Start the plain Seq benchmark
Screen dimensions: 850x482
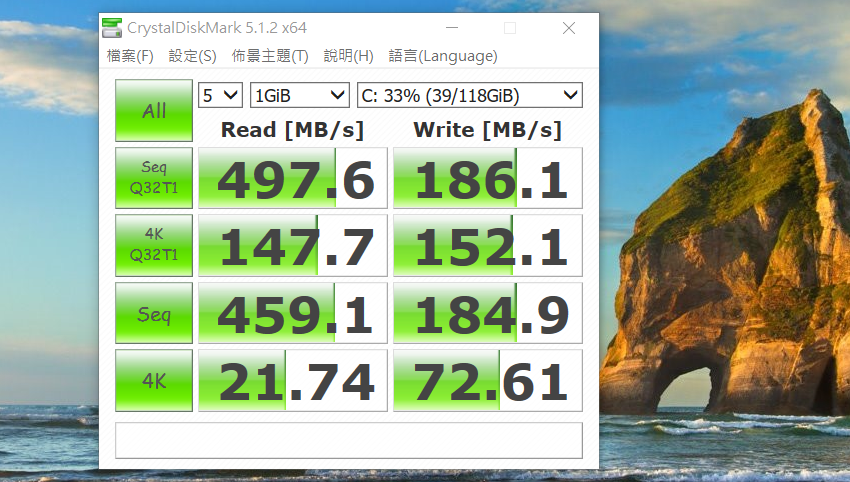tap(154, 313)
